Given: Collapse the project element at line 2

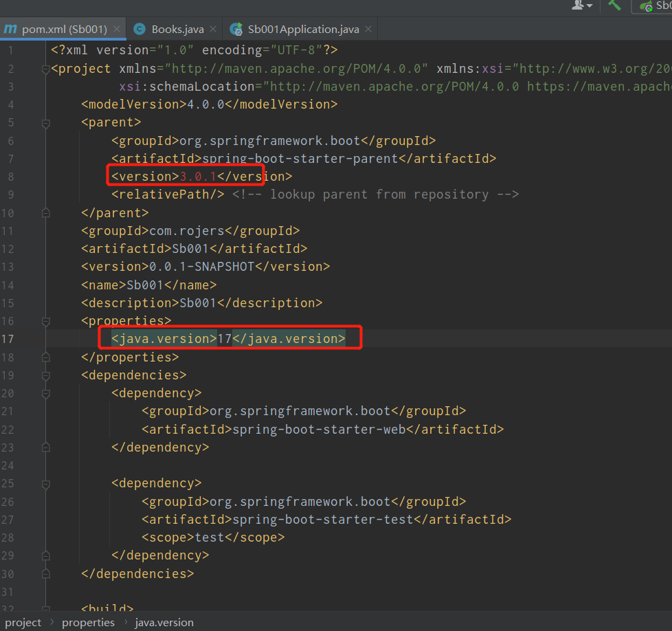Looking at the screenshot, I should point(46,69).
